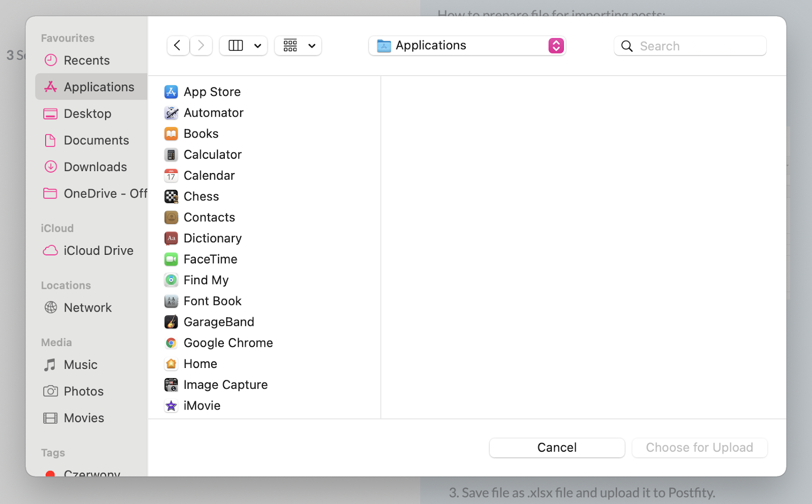Click into the Search field

pyautogui.click(x=690, y=46)
